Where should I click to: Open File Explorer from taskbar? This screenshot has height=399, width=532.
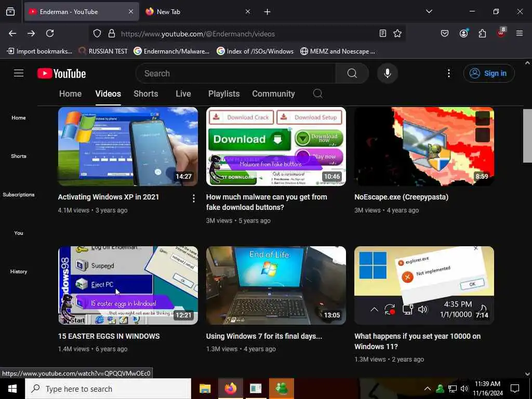click(205, 389)
